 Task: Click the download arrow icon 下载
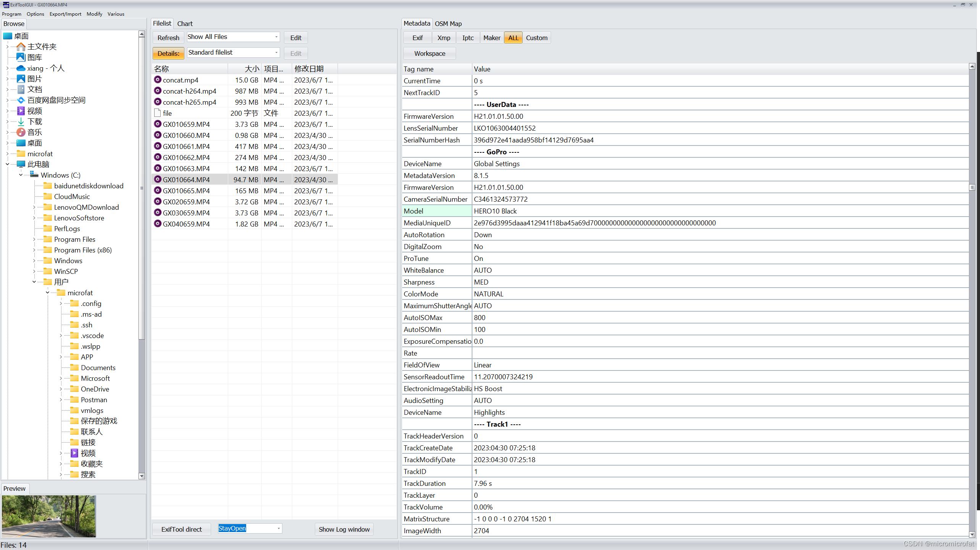click(x=21, y=121)
